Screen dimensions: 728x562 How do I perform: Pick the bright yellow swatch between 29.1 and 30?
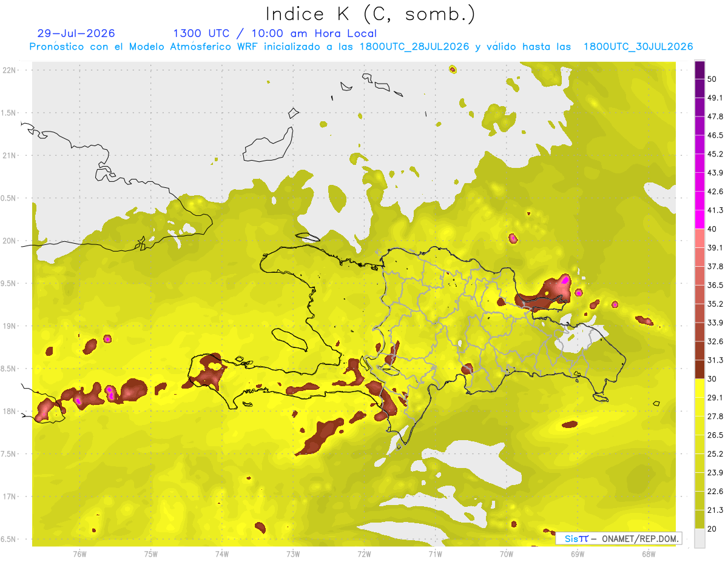click(699, 389)
